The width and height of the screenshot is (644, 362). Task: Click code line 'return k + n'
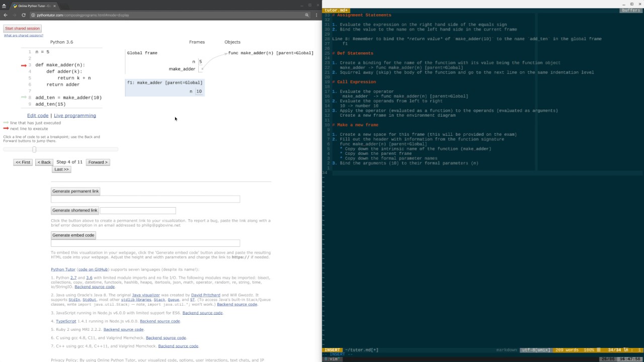[x=74, y=78]
